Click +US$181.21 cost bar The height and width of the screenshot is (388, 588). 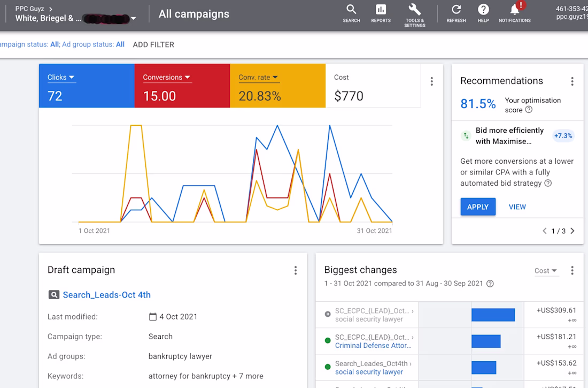pyautogui.click(x=485, y=341)
